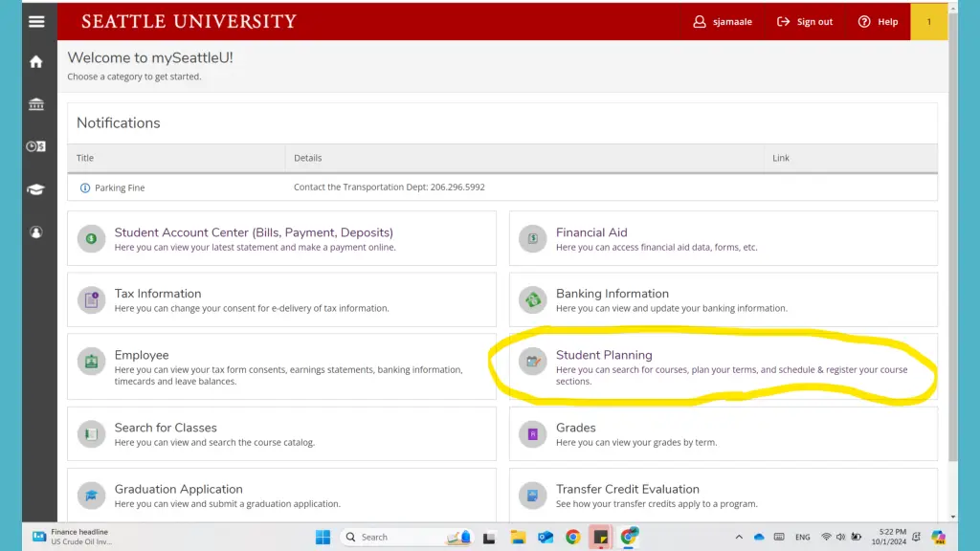Image resolution: width=980 pixels, height=551 pixels.
Task: Open the Search for Classes link
Action: pos(166,428)
